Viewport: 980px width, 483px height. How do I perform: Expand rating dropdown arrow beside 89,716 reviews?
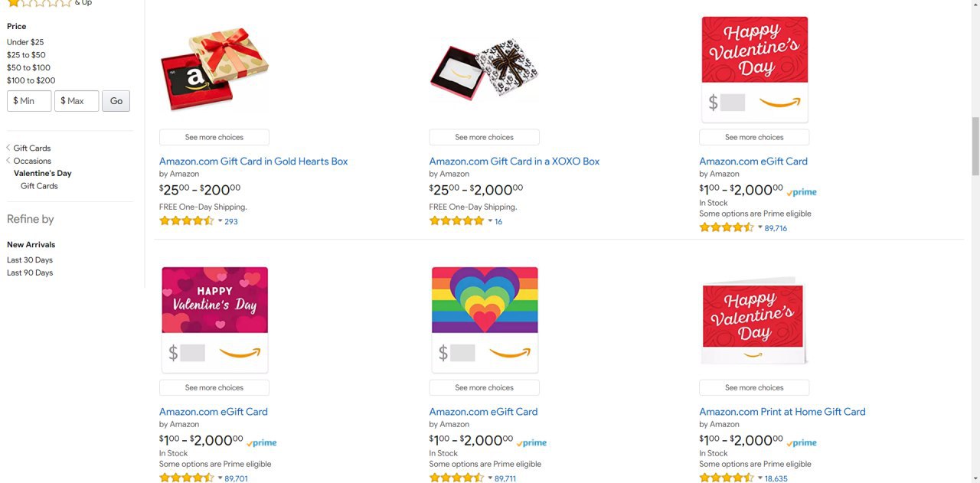tap(760, 227)
